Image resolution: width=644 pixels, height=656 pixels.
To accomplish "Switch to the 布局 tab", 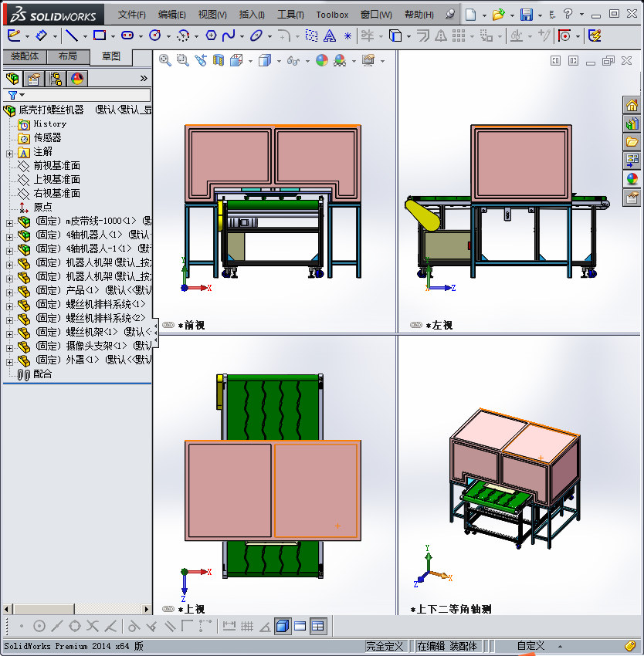I will tap(68, 56).
